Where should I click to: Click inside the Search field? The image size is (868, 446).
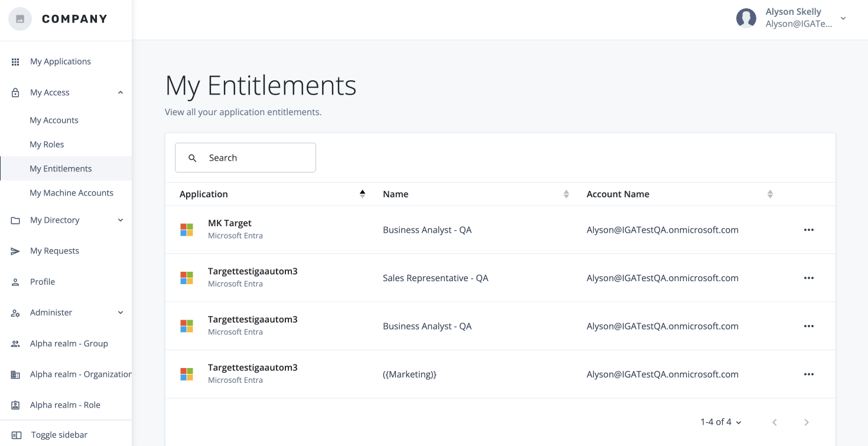(254, 157)
